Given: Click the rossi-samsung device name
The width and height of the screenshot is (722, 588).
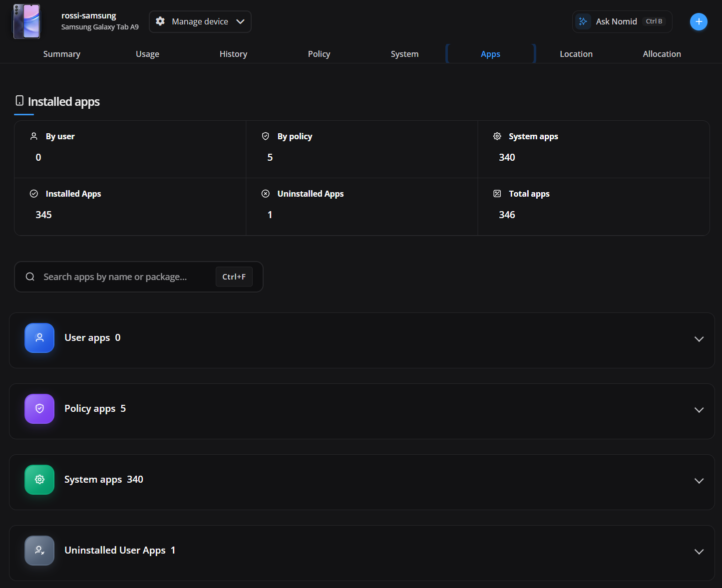Looking at the screenshot, I should click(89, 15).
